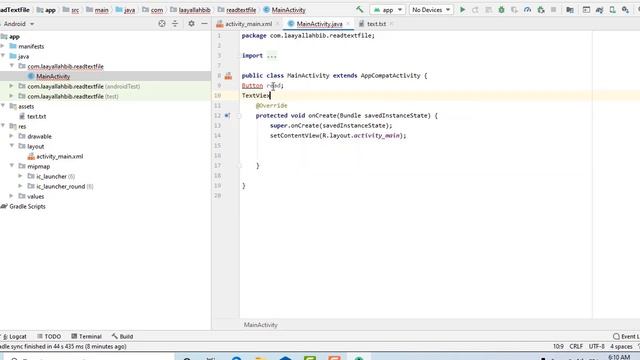Expand the (test) package arrow
This screenshot has height=360, width=640.
[11, 96]
